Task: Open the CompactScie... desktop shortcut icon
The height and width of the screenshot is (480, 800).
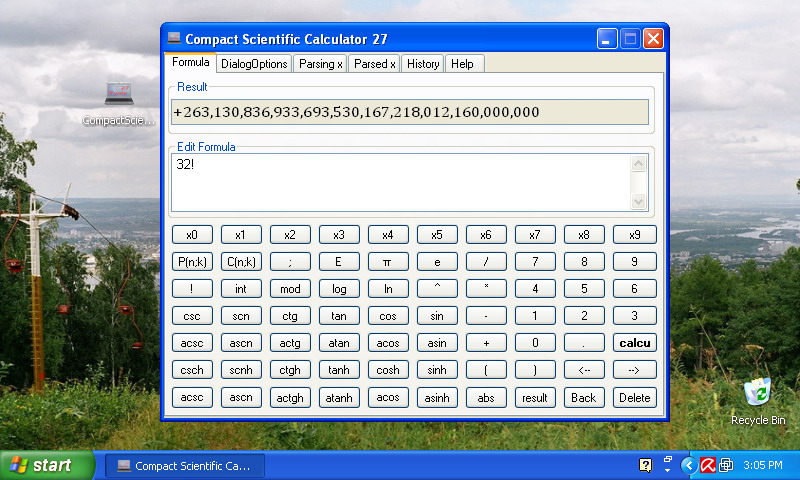Action: [119, 94]
